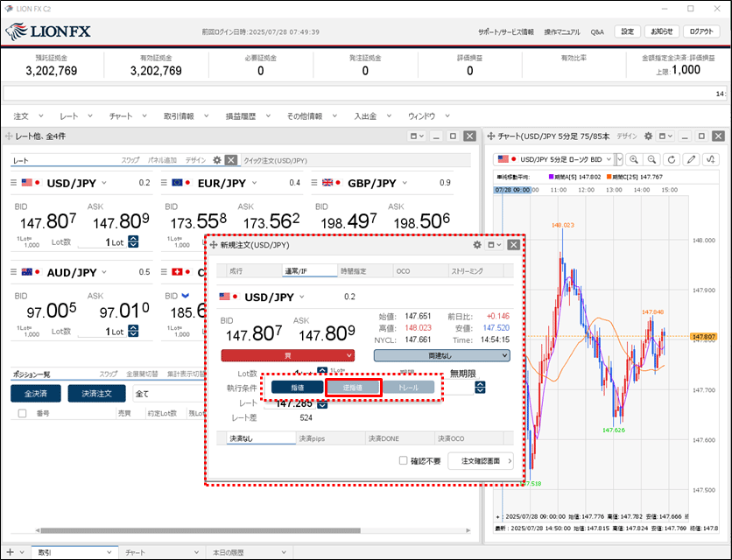Screen dimensions: 732x560
Task: Open the add indicator icon on chart
Action: tap(711, 159)
